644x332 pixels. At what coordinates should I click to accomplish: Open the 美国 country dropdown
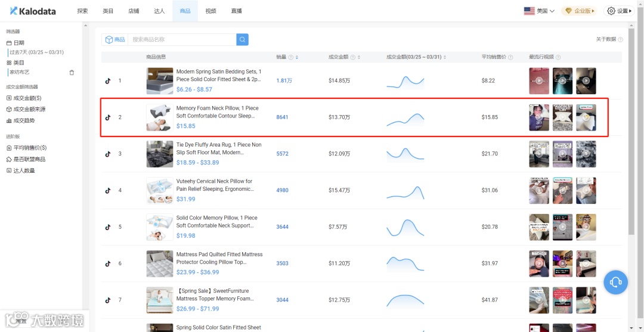tap(539, 11)
